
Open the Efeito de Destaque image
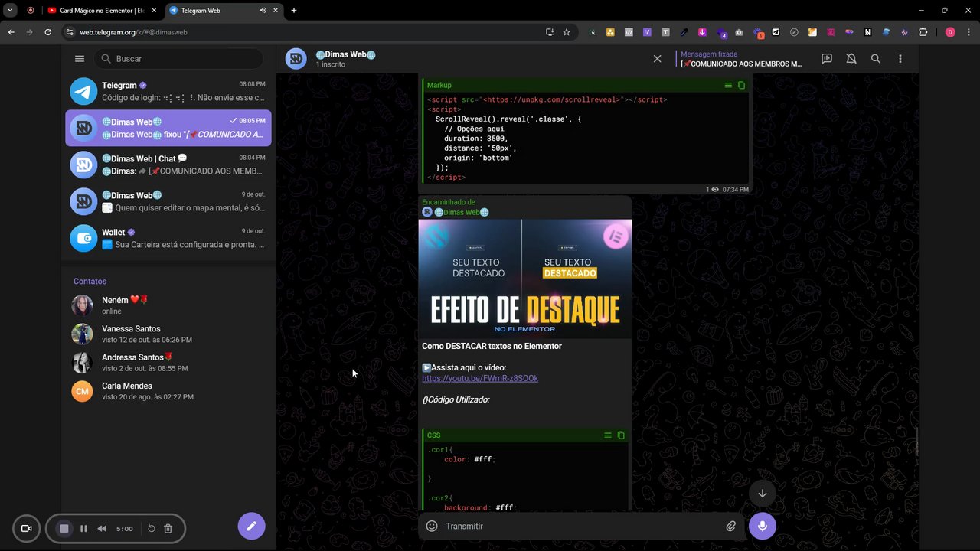[525, 279]
